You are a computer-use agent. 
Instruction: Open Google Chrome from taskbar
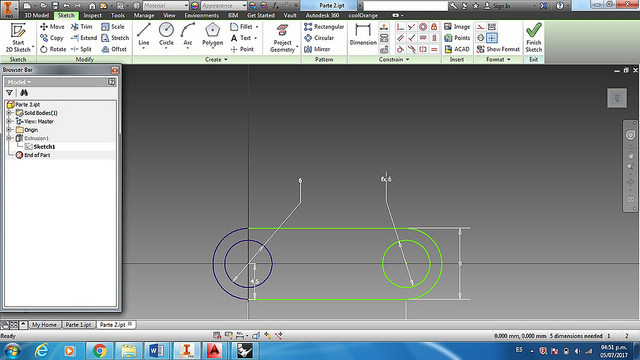99,351
